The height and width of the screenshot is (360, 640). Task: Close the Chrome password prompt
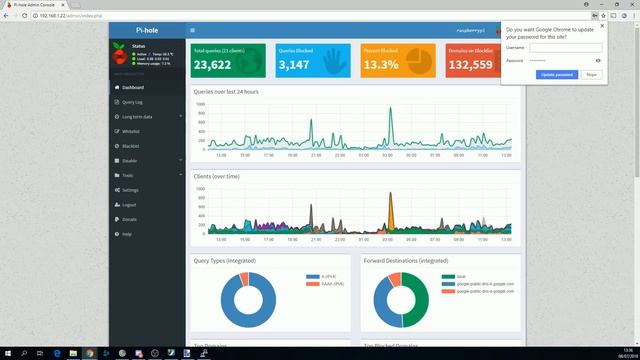(602, 26)
